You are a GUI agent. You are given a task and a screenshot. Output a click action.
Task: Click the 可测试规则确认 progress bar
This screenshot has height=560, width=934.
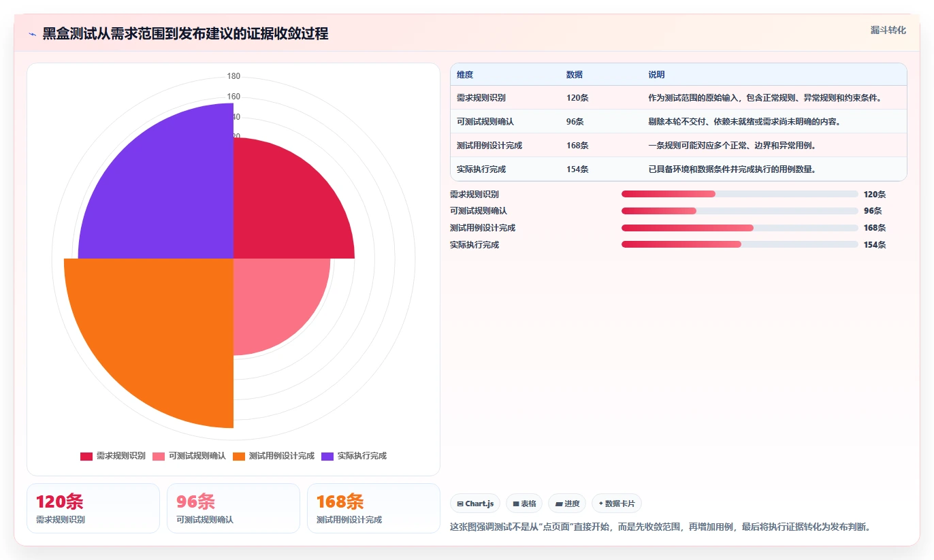[x=739, y=211]
